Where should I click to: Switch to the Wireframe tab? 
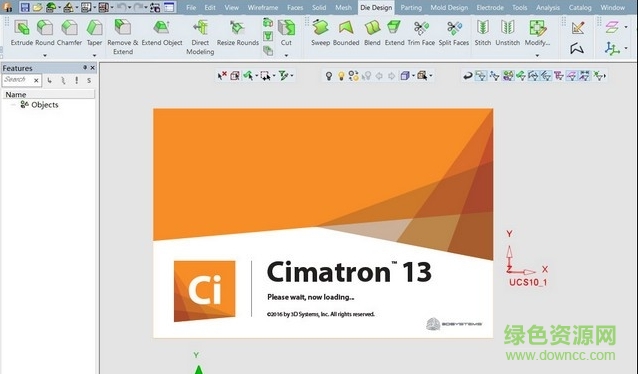click(x=263, y=7)
